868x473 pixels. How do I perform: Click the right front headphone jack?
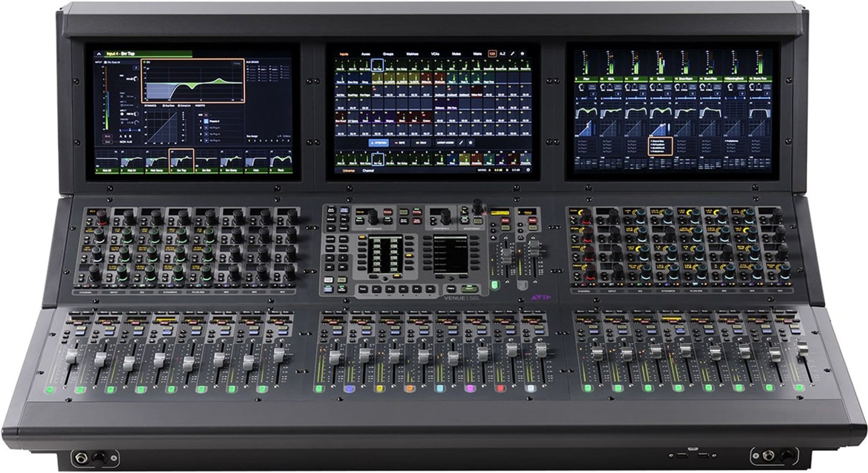click(769, 455)
